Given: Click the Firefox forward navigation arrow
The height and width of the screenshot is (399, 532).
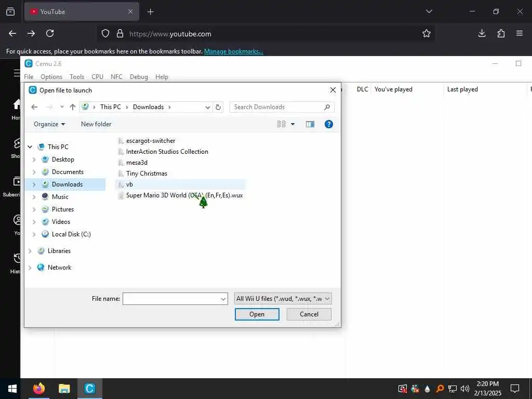Looking at the screenshot, I should (31, 33).
